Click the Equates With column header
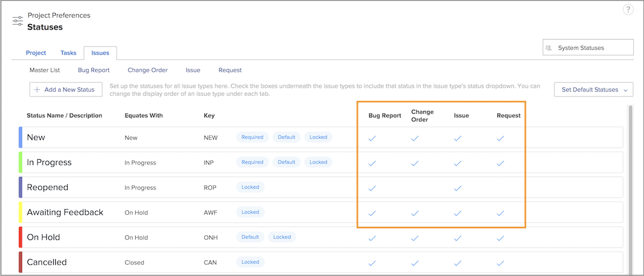This screenshot has width=644, height=276. pos(144,116)
